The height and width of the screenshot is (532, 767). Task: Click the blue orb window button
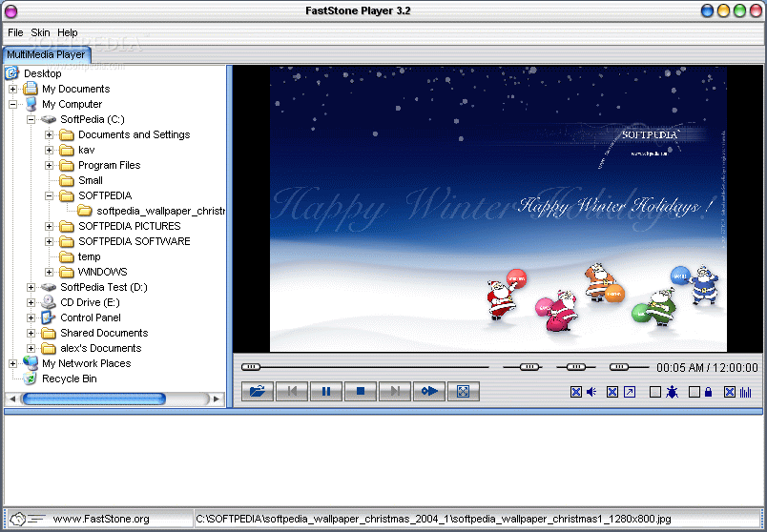coord(707,10)
